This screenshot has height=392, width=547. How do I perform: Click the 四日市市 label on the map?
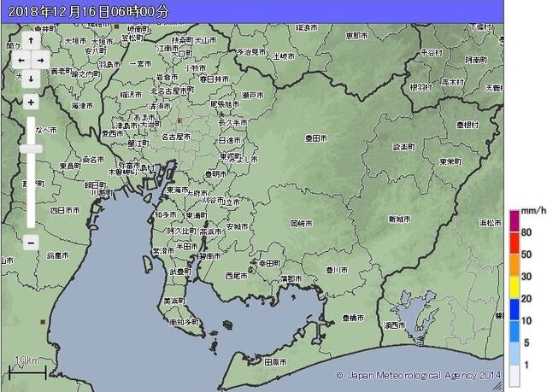tap(65, 210)
